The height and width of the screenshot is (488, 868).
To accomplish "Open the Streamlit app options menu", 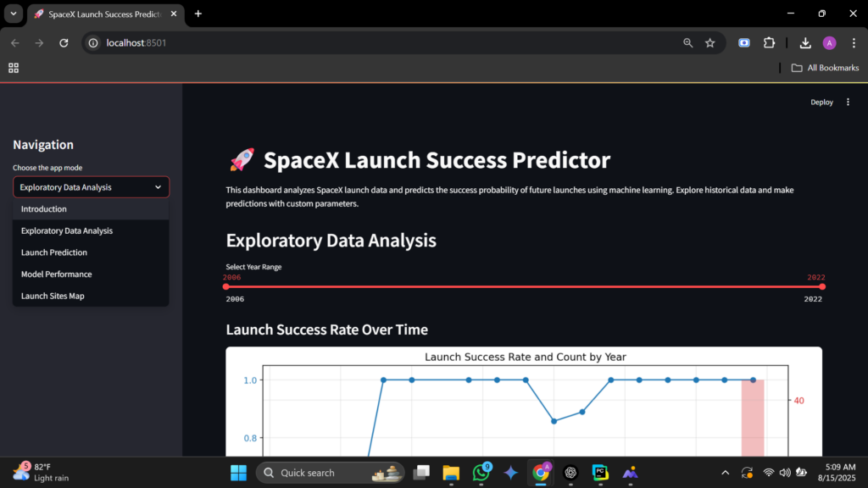I will pos(848,102).
